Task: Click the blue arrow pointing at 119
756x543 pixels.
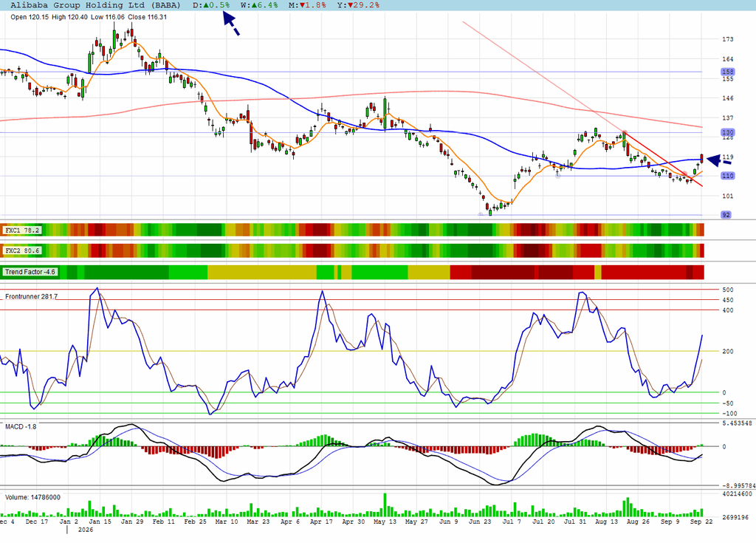Action: 719,160
